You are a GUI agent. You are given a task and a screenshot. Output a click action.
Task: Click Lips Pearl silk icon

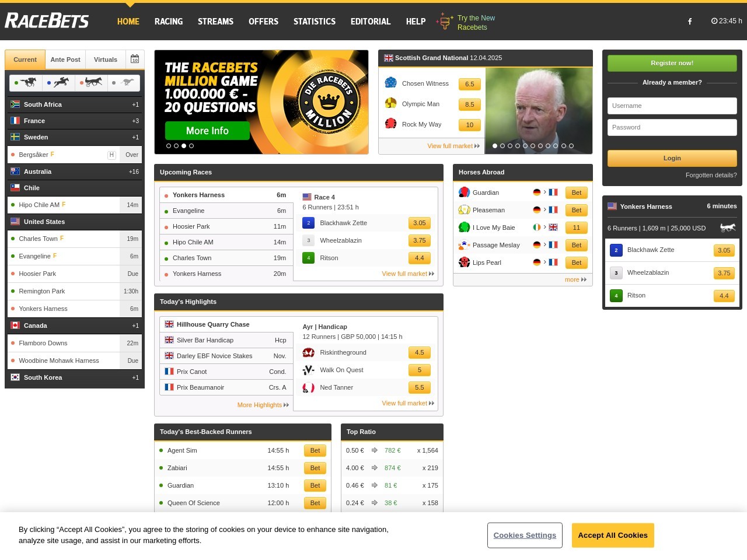point(464,262)
